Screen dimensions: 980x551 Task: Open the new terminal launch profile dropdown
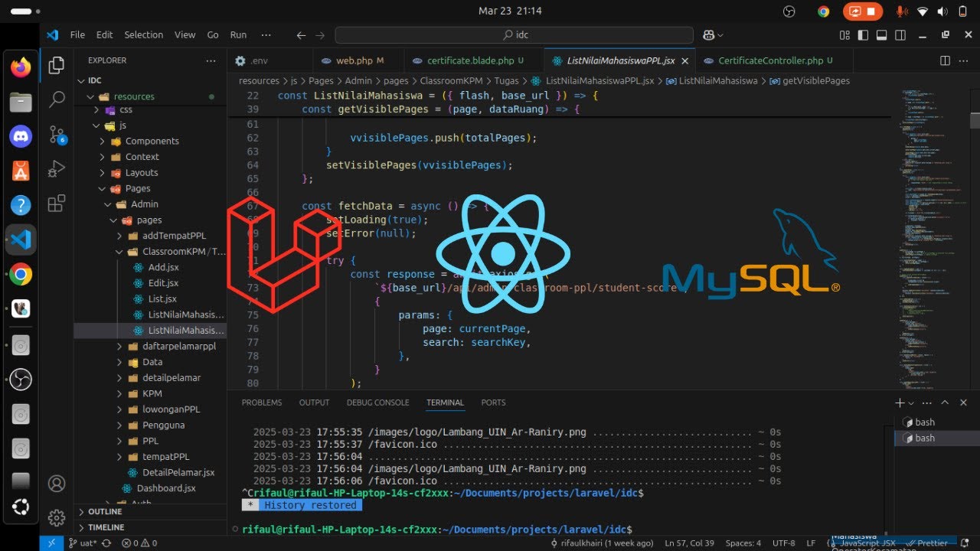(911, 403)
